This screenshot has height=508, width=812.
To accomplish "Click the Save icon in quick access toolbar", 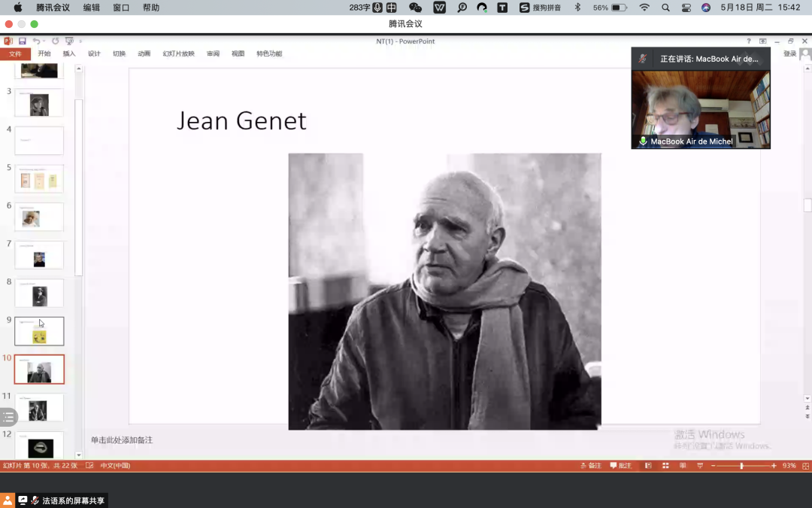I will click(x=23, y=41).
